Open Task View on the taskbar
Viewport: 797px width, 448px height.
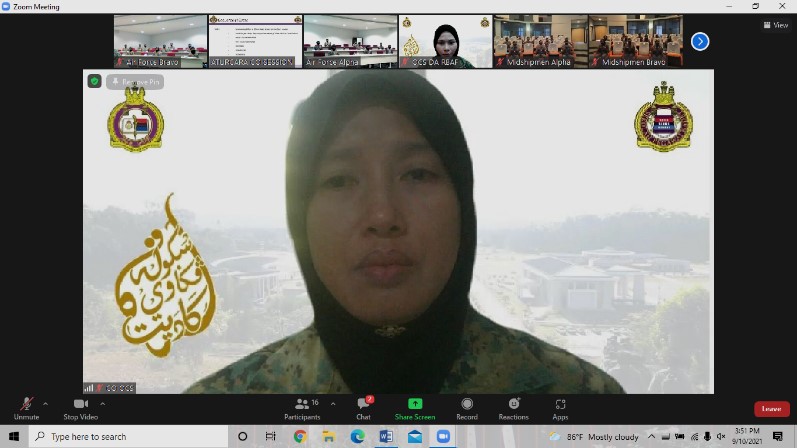pos(270,436)
